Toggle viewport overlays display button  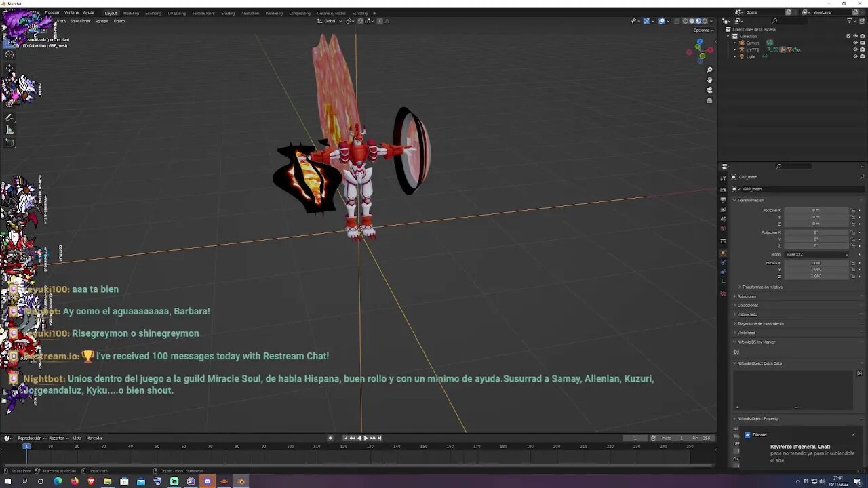click(x=661, y=21)
